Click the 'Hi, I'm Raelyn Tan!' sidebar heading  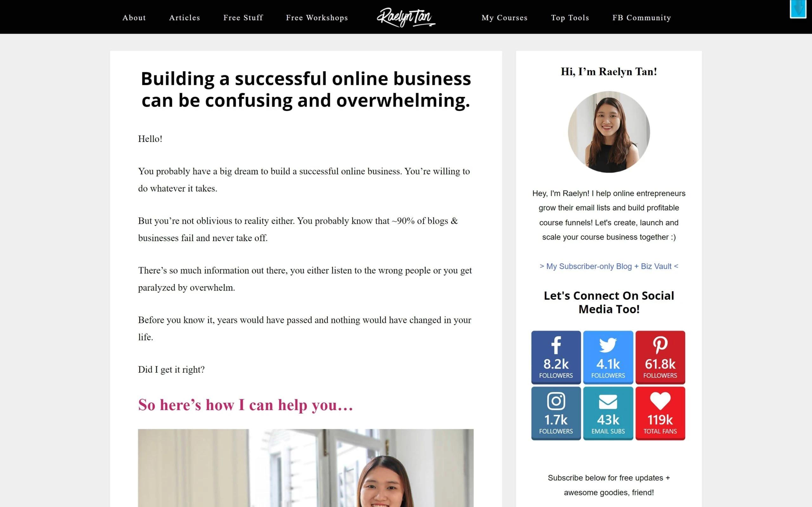(609, 71)
